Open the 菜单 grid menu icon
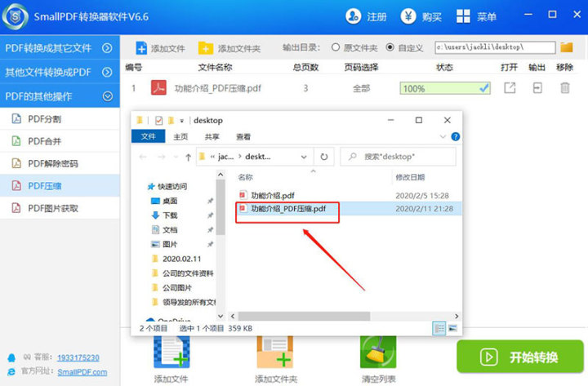The image size is (588, 386). pyautogui.click(x=463, y=16)
